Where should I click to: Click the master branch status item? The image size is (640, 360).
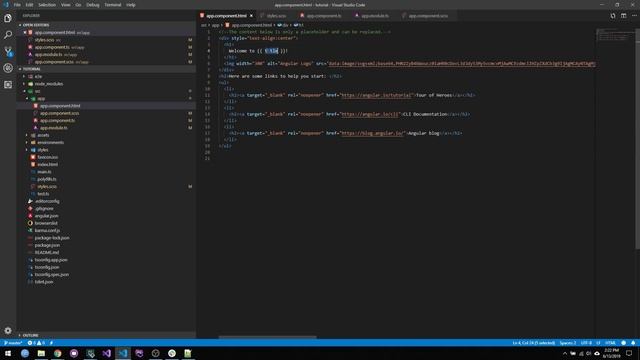tap(13, 343)
